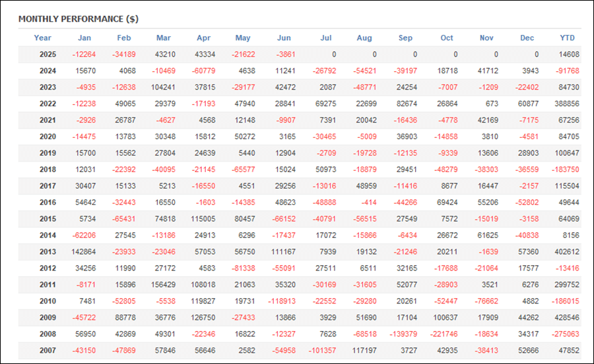594x364 pixels.
Task: Select the 2023 year row label
Action: (48, 88)
